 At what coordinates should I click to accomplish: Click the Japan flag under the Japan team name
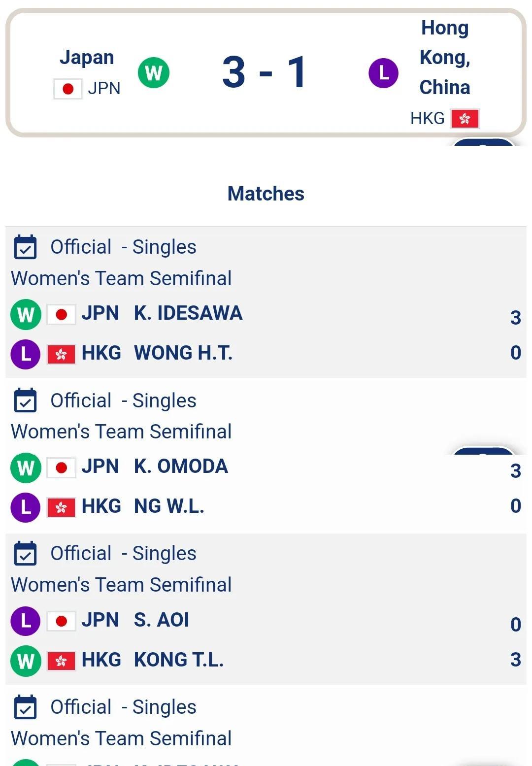[x=68, y=89]
